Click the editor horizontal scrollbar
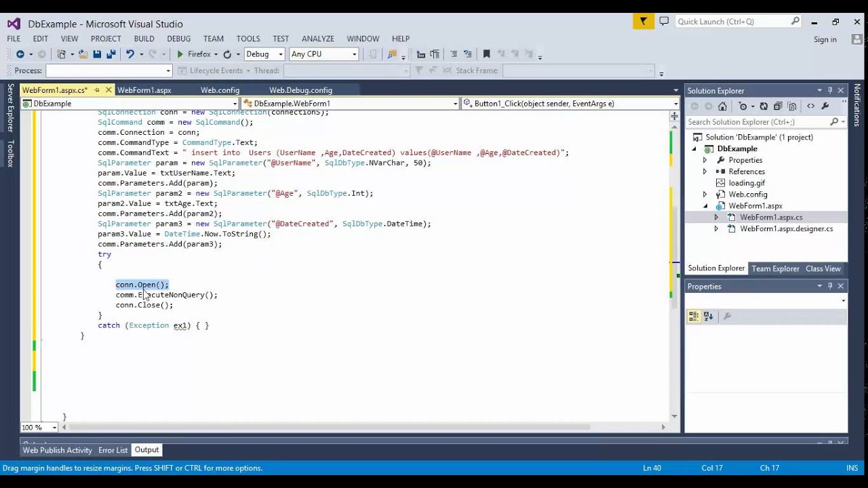Viewport: 868px width, 488px height. click(x=329, y=427)
